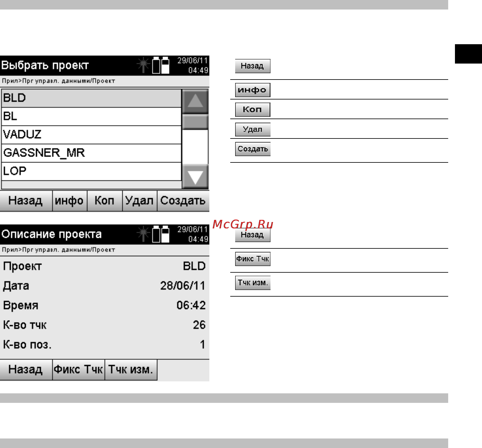Click the Описание проекта title
Screen dimensions: 482x448
(x=51, y=234)
